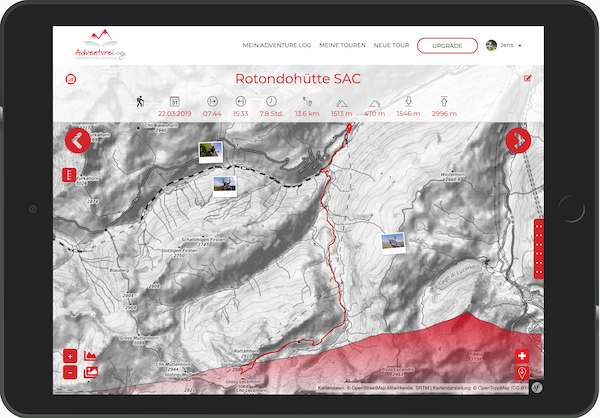Open the Jens user account dropdown
Screen dimensions: 600x418
[504, 45]
